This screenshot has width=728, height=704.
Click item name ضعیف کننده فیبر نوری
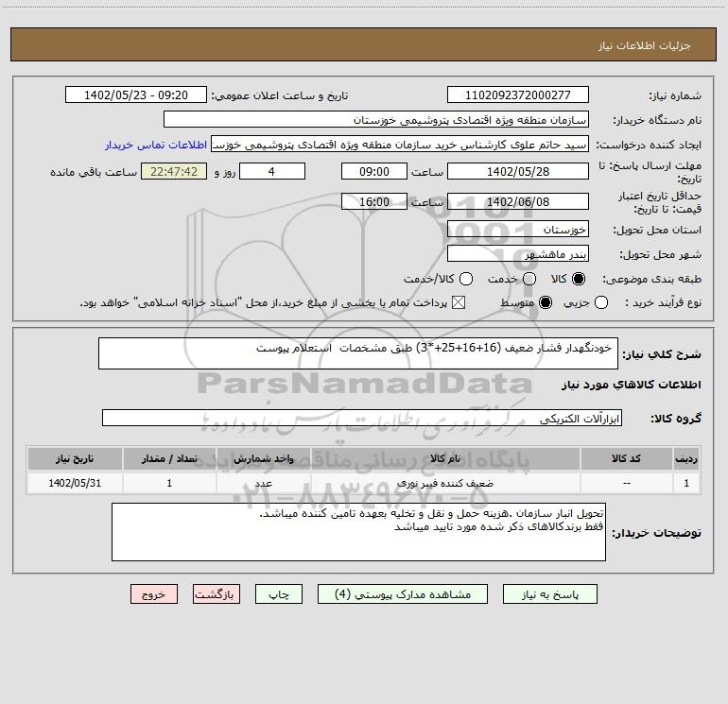pos(444,483)
